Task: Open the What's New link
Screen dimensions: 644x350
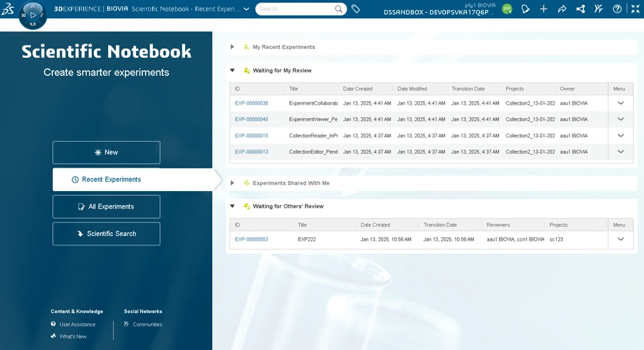Action: [x=72, y=337]
